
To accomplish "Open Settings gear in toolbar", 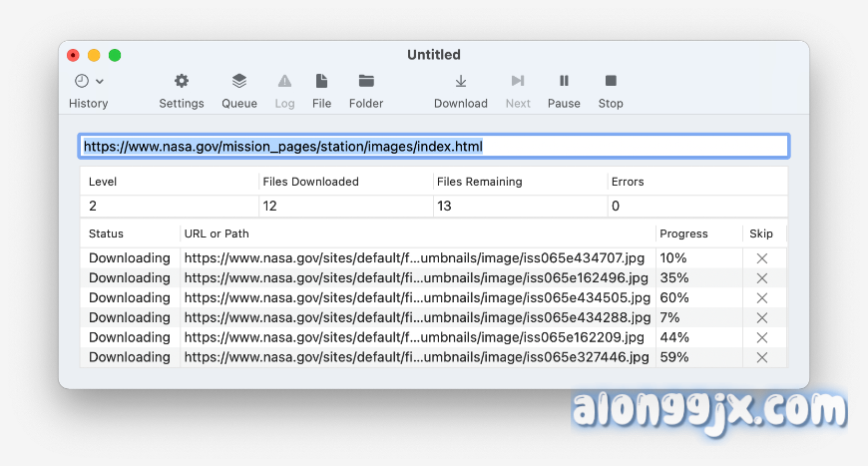I will point(182,81).
